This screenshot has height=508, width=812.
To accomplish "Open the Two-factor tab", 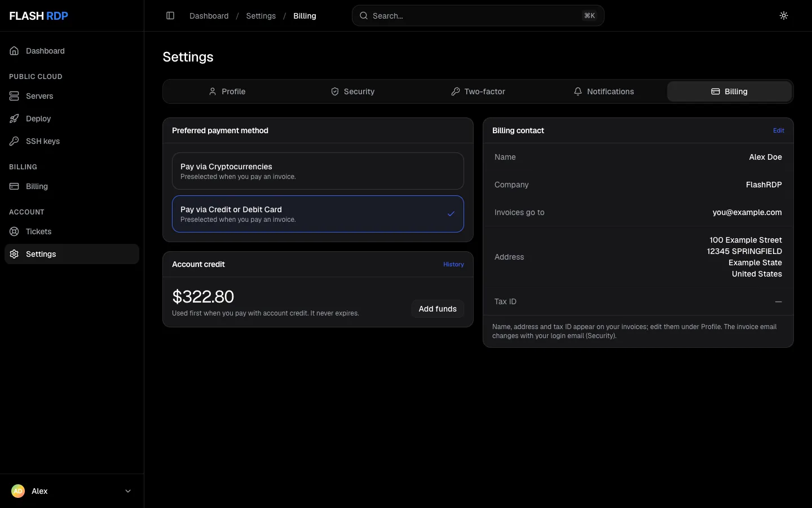I will tap(478, 91).
